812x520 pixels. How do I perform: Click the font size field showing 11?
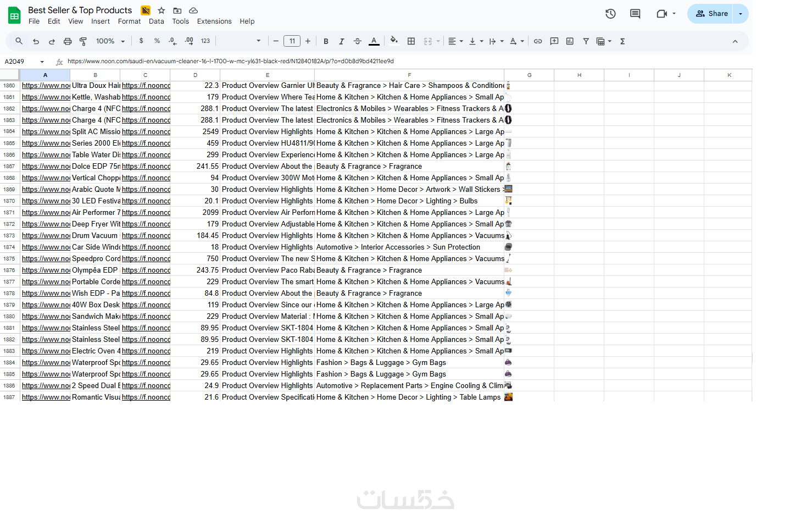click(x=292, y=41)
